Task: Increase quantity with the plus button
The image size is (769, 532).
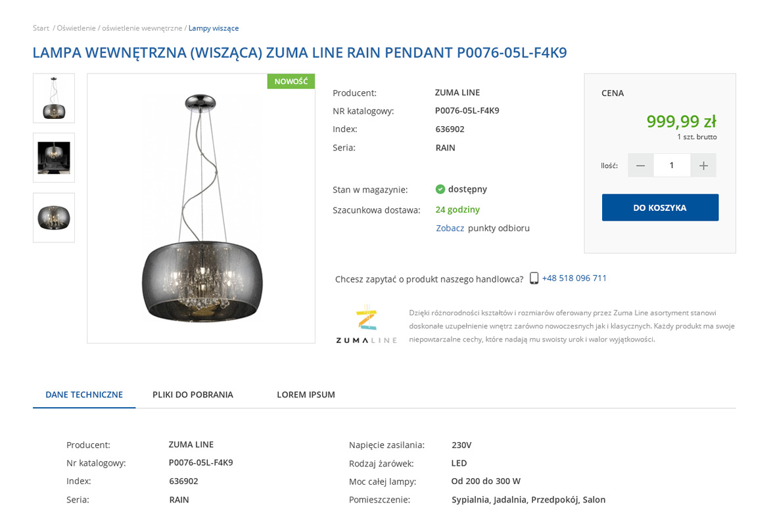Action: (703, 166)
